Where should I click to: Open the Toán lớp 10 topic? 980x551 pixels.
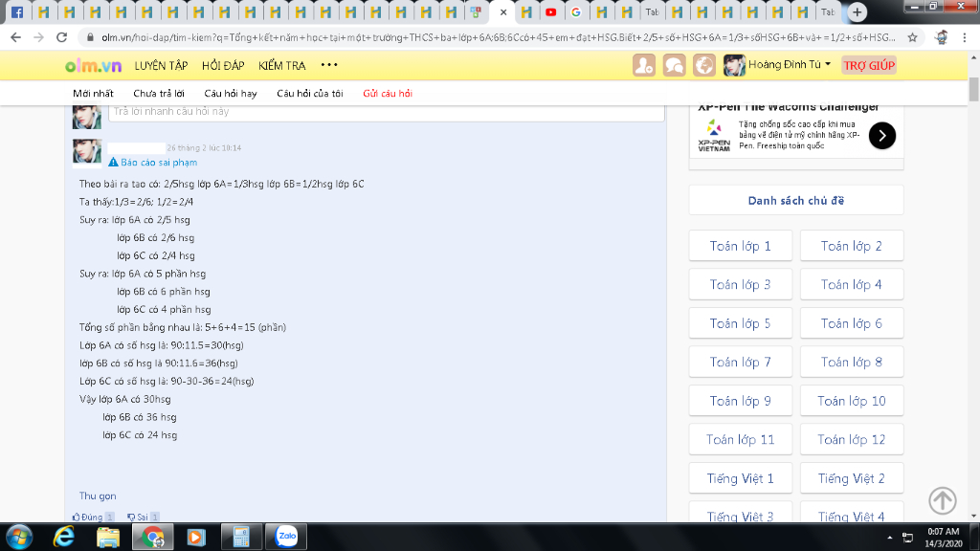click(x=851, y=401)
